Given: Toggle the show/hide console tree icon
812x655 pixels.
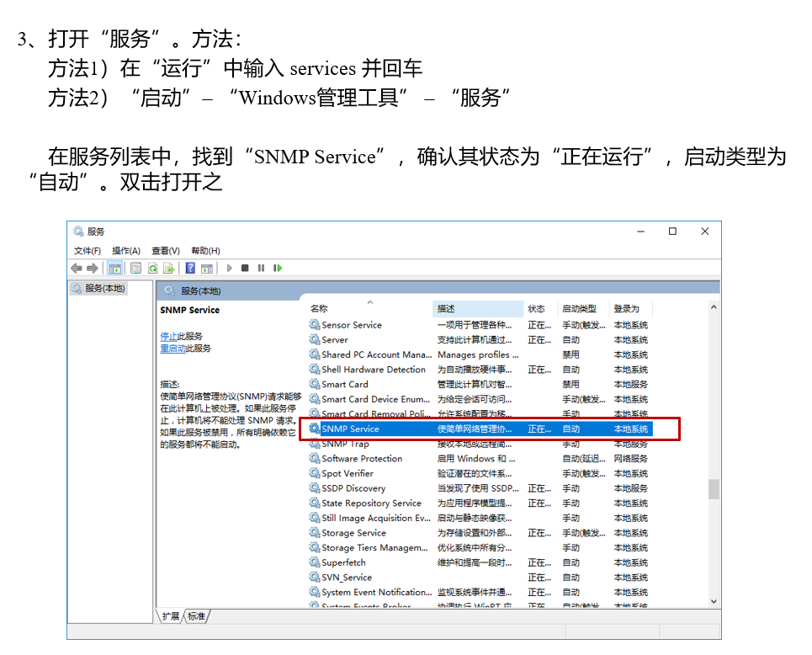Looking at the screenshot, I should [115, 268].
